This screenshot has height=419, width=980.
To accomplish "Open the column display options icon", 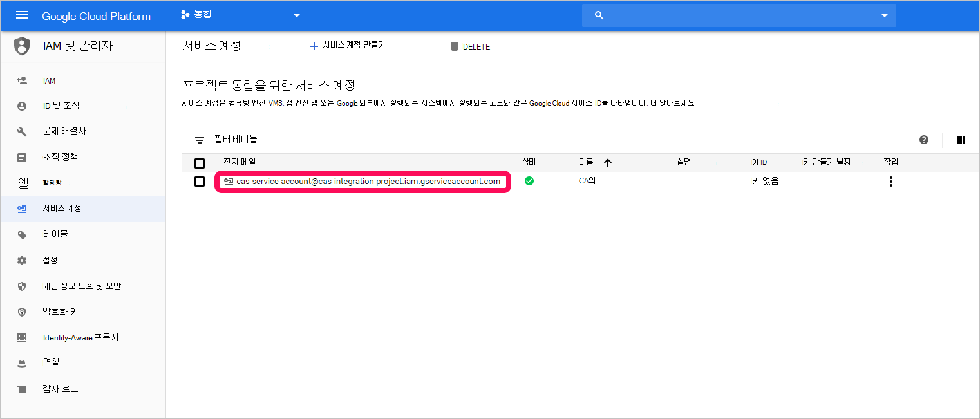I will 961,140.
